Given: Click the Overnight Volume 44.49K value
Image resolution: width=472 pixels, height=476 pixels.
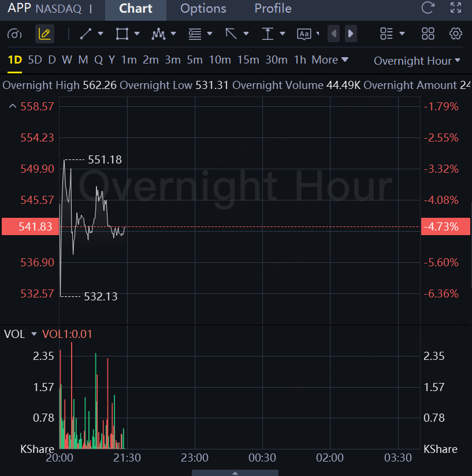Looking at the screenshot, I should coord(343,85).
